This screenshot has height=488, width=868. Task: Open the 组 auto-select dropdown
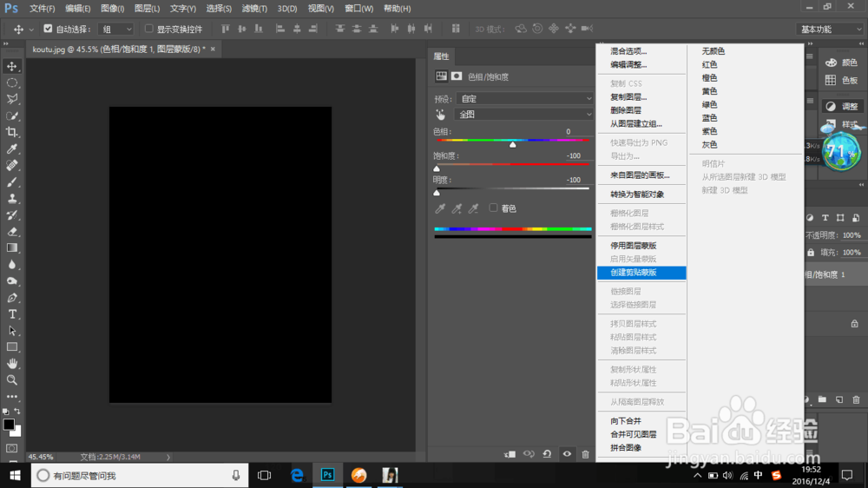pyautogui.click(x=116, y=30)
